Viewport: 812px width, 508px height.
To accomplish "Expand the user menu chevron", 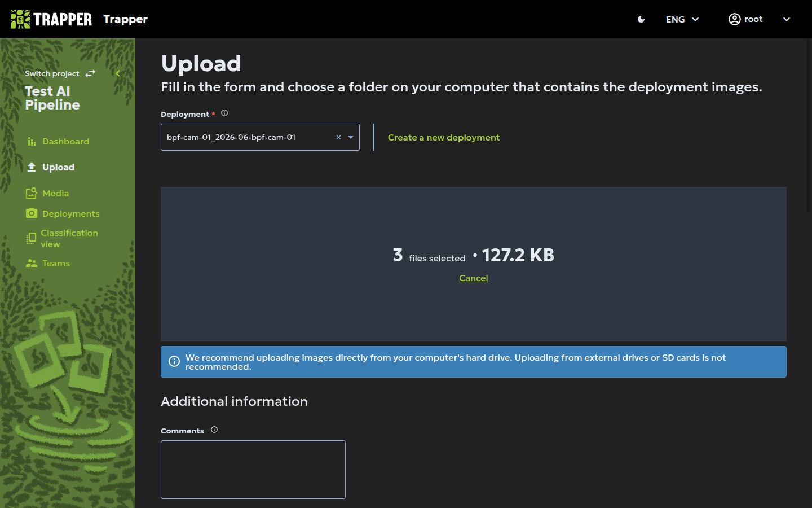I will 787,19.
